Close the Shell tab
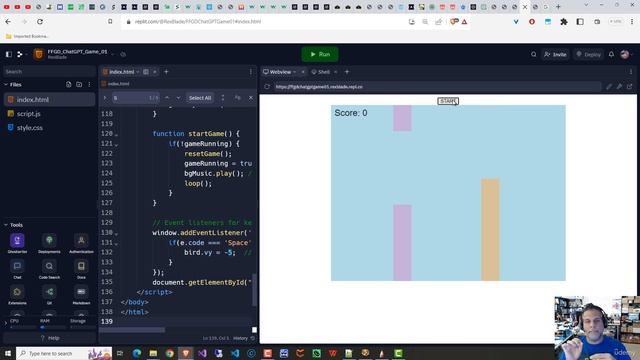 pyautogui.click(x=336, y=72)
